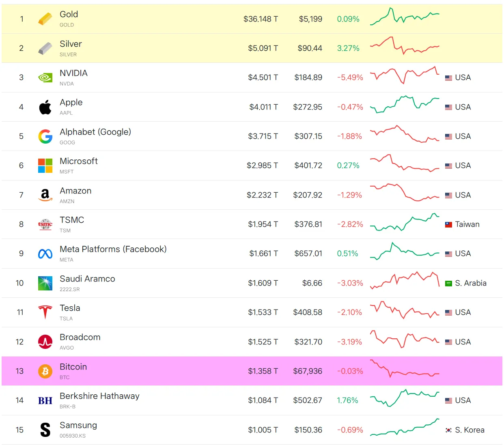
Task: Open the Amazon company page link
Action: click(75, 191)
